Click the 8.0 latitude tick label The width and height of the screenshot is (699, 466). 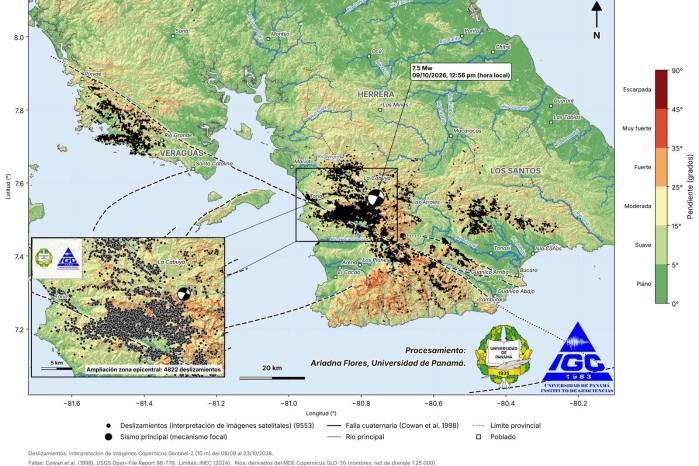click(19, 37)
